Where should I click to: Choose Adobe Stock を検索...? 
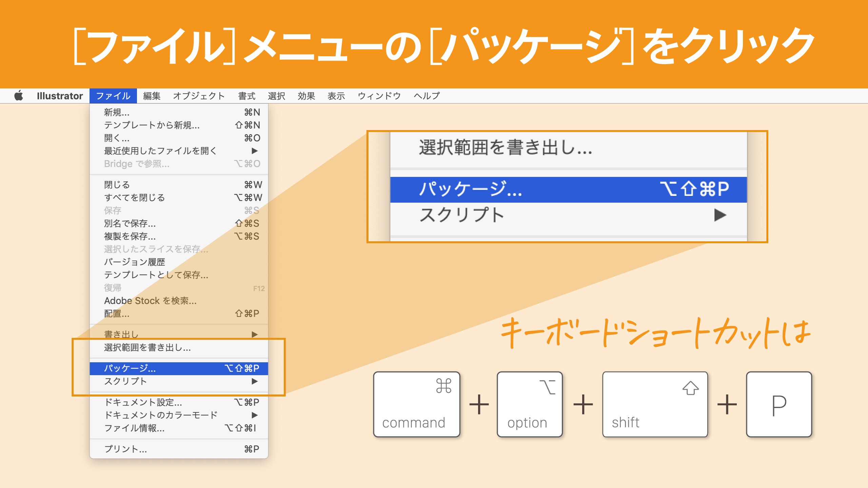point(179,301)
